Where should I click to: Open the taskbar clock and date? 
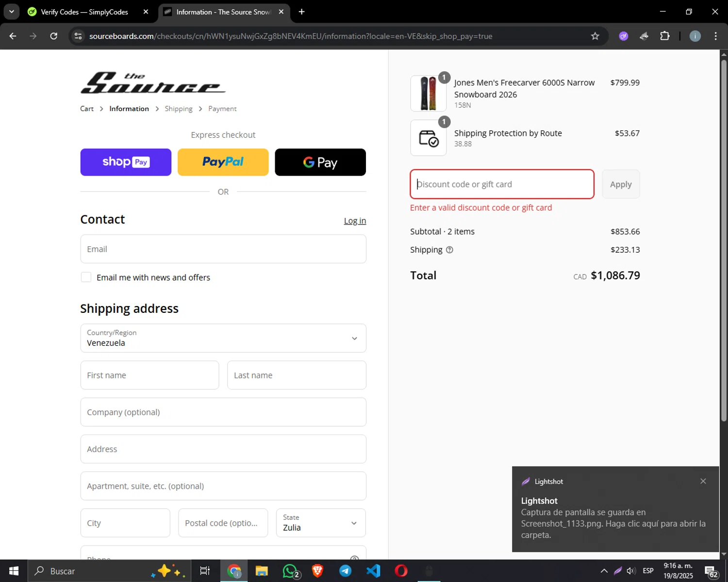coord(678,571)
